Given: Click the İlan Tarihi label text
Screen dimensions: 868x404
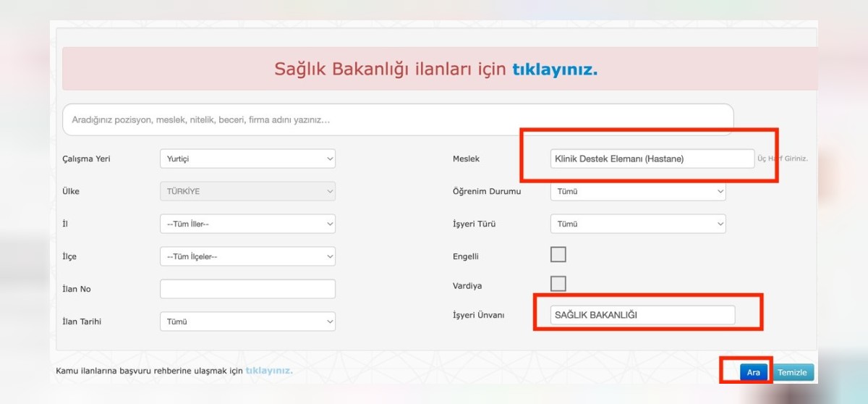Looking at the screenshot, I should coord(82,321).
